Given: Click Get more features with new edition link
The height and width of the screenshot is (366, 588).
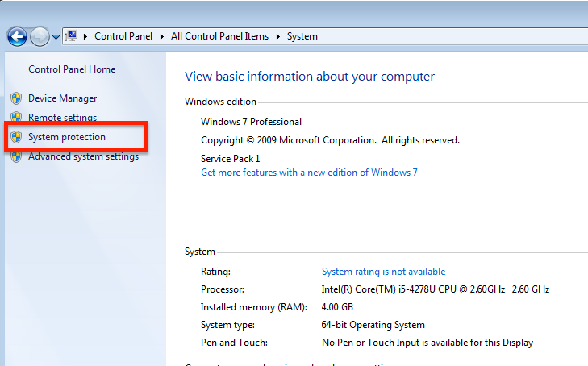Looking at the screenshot, I should [x=309, y=173].
